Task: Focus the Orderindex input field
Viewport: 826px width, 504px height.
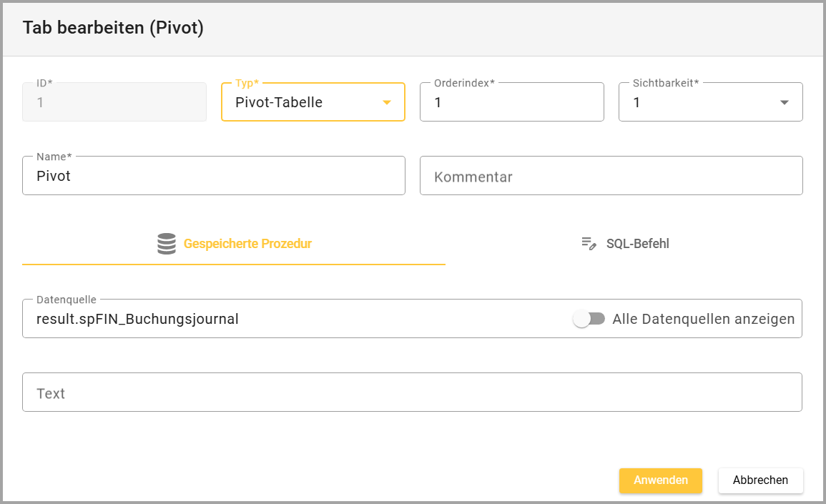Action: (511, 103)
